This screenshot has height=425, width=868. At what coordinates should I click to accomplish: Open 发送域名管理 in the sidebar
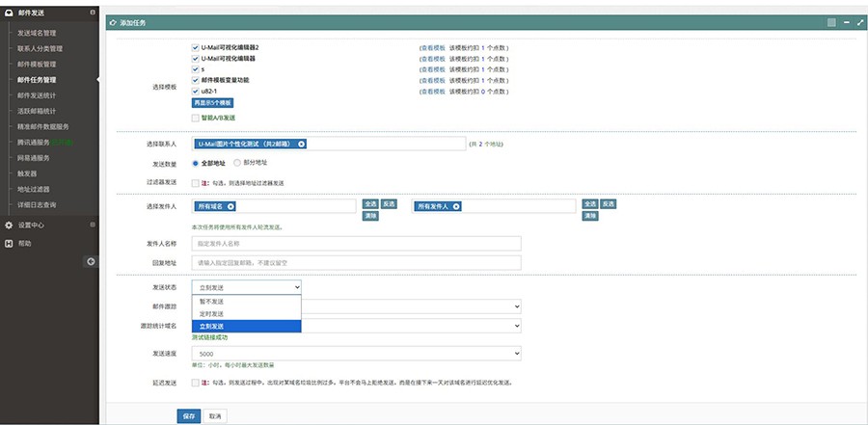click(37, 33)
